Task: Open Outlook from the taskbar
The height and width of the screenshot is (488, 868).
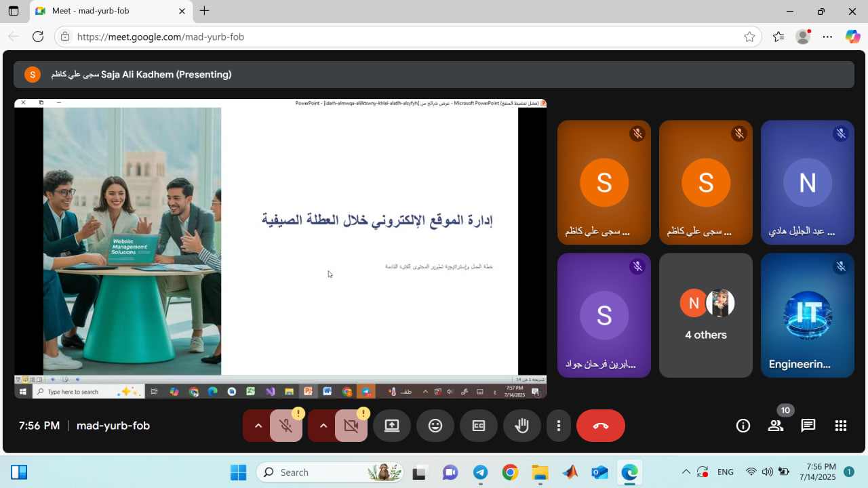Action: pyautogui.click(x=599, y=472)
